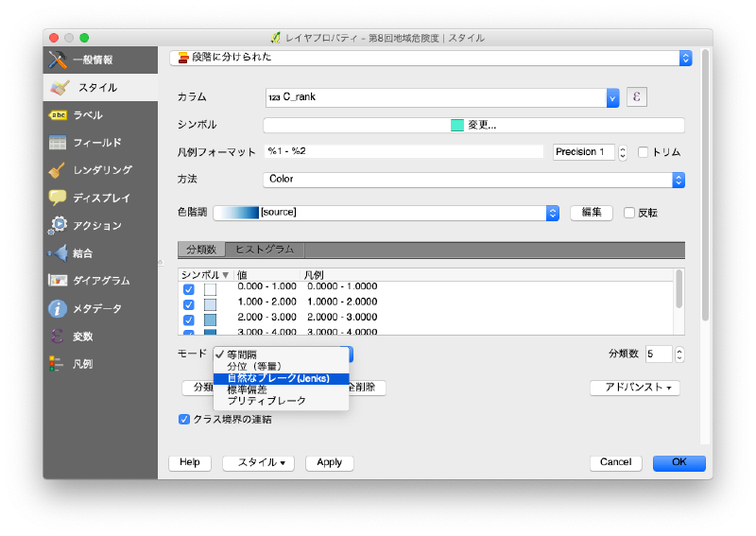
Task: Click the Help button
Action: pyautogui.click(x=190, y=462)
